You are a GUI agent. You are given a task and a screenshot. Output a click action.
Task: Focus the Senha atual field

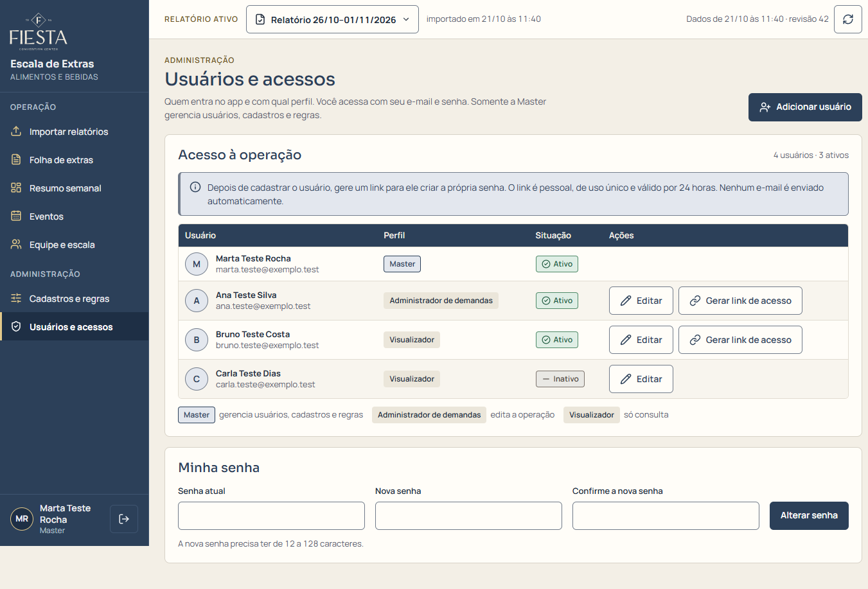click(271, 516)
